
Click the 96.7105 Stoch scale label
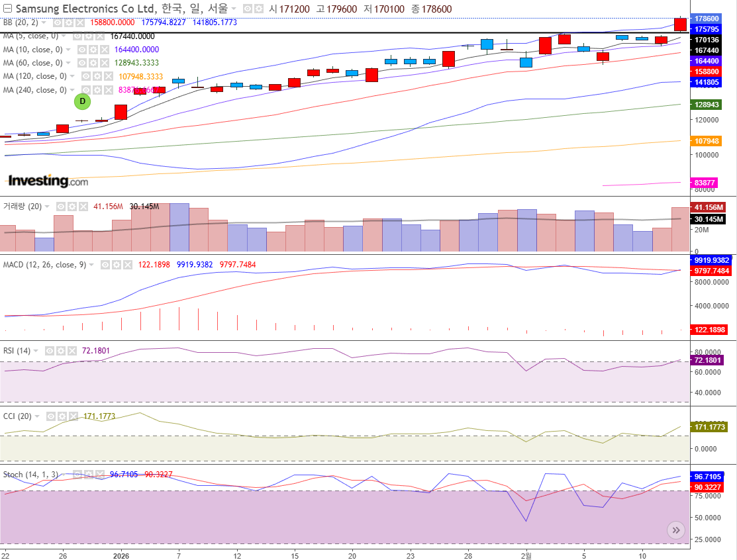pyautogui.click(x=707, y=477)
